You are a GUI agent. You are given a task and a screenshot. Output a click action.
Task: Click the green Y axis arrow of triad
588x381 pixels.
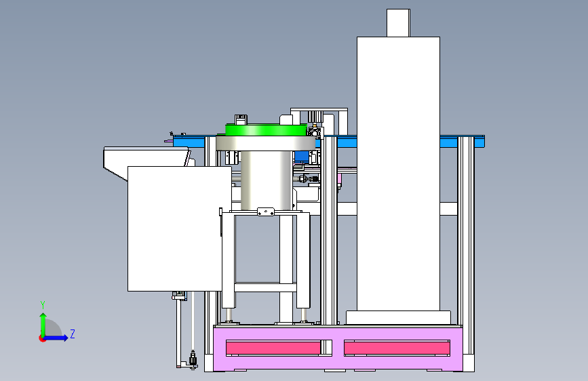tap(43, 323)
